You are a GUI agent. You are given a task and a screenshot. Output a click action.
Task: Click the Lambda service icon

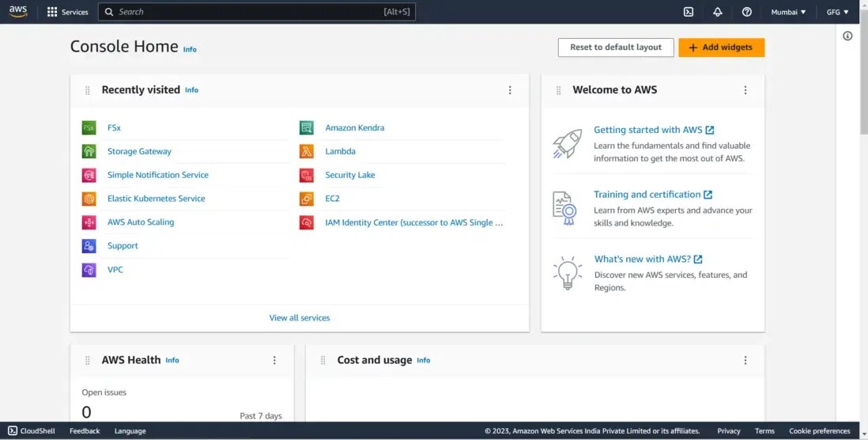click(x=307, y=151)
